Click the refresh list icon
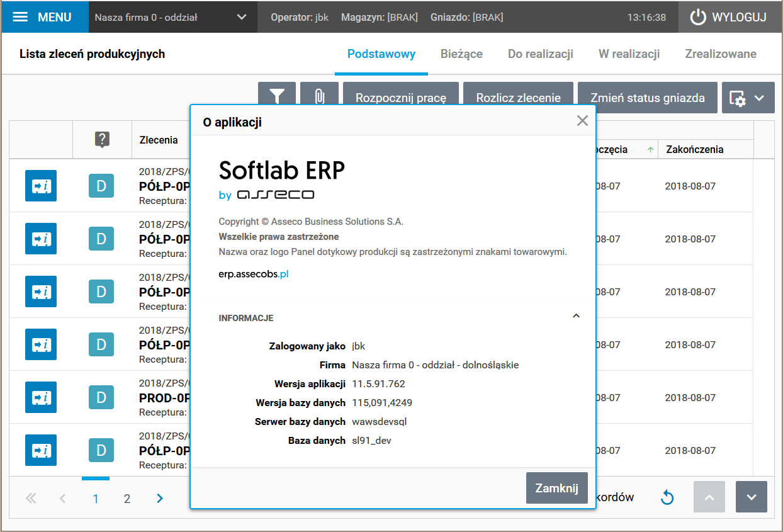Image resolution: width=783 pixels, height=532 pixels. (x=667, y=497)
